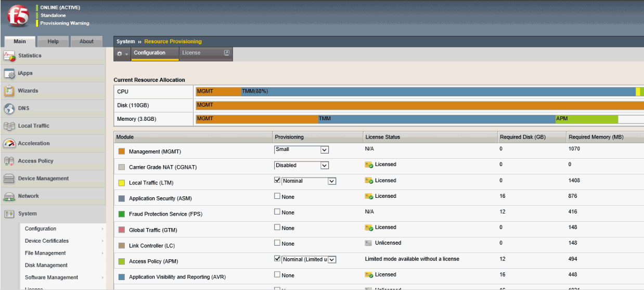The width and height of the screenshot is (644, 290).
Task: Open the Statistics sidebar icon
Action: [9, 56]
